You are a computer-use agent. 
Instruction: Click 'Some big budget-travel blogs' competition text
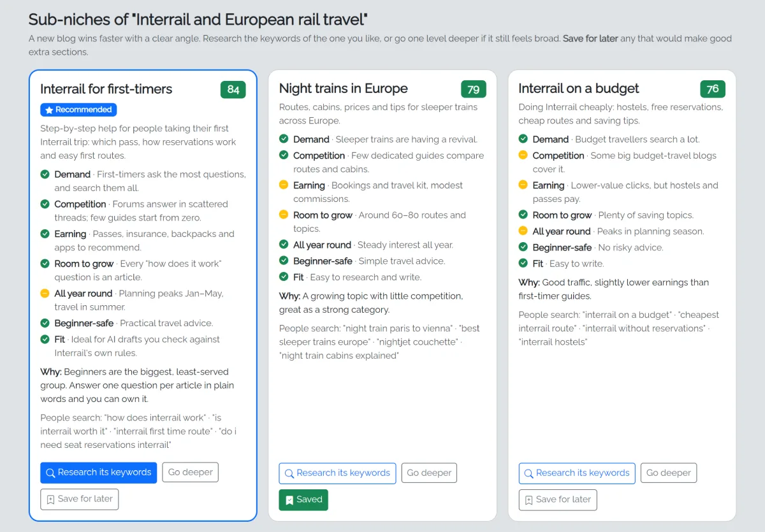(625, 162)
